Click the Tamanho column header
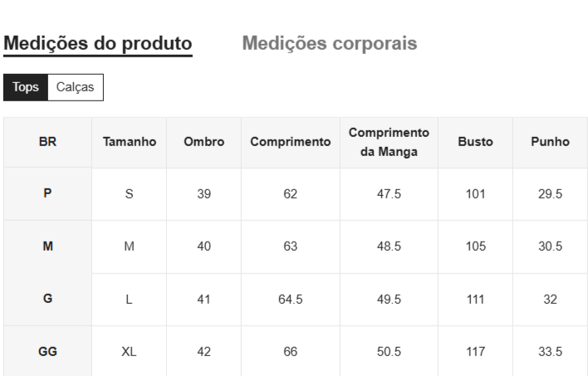The height and width of the screenshot is (376, 588). click(x=129, y=142)
